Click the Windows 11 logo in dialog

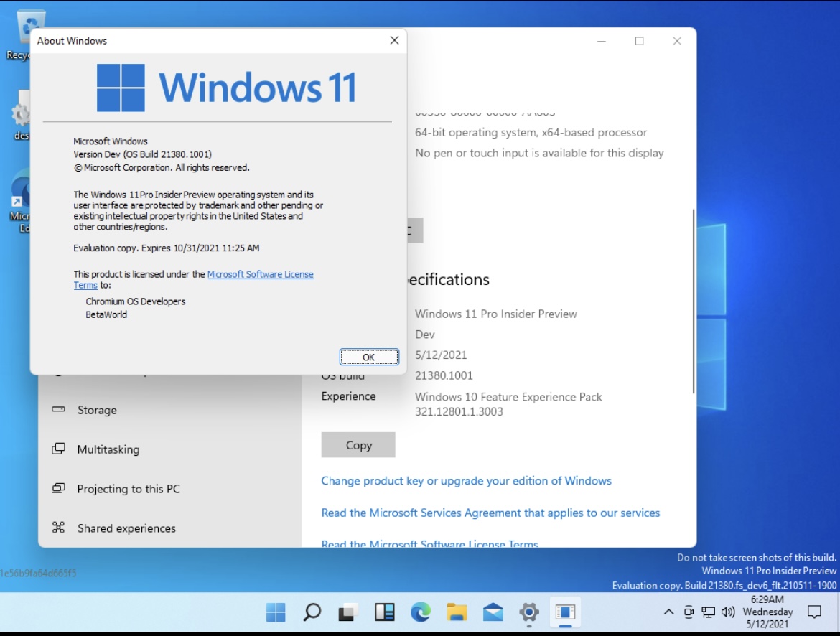click(x=226, y=88)
